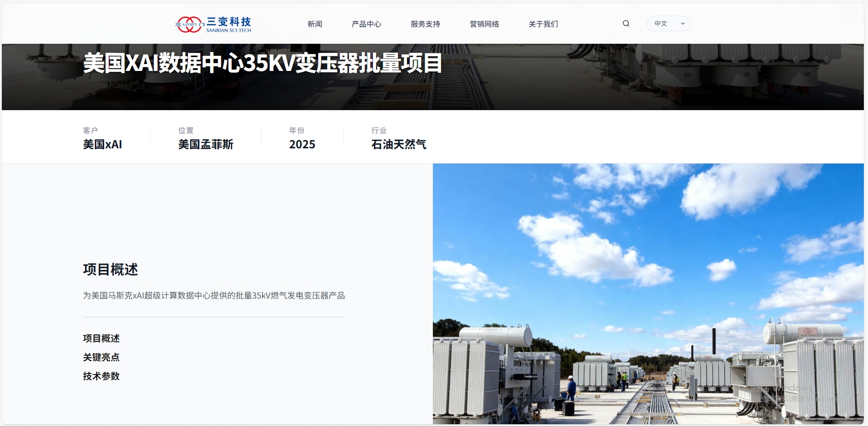Image resolution: width=868 pixels, height=427 pixels.
Task: Click year value 2025
Action: [302, 145]
